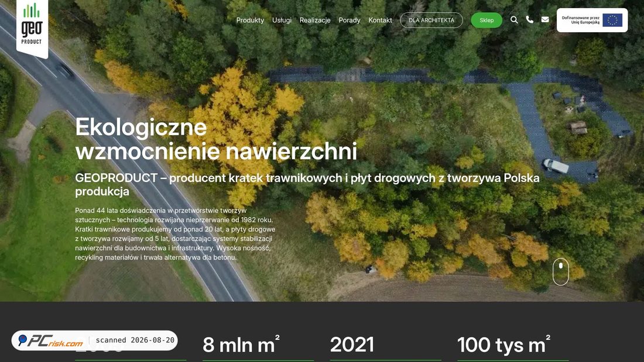
Task: Open the Porady menu item
Action: [x=349, y=20]
